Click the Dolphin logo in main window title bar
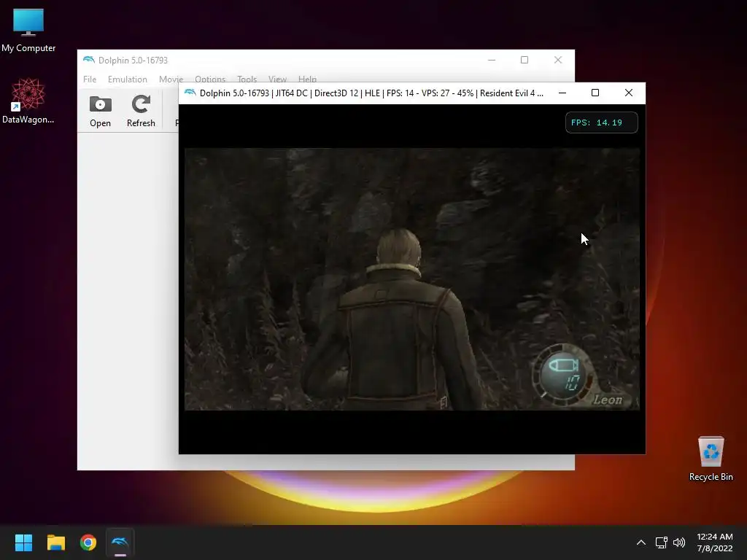 tap(88, 60)
